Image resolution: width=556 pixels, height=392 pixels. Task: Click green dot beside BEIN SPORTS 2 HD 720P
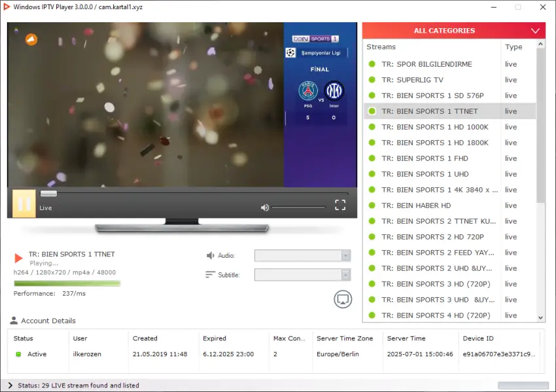pos(372,237)
